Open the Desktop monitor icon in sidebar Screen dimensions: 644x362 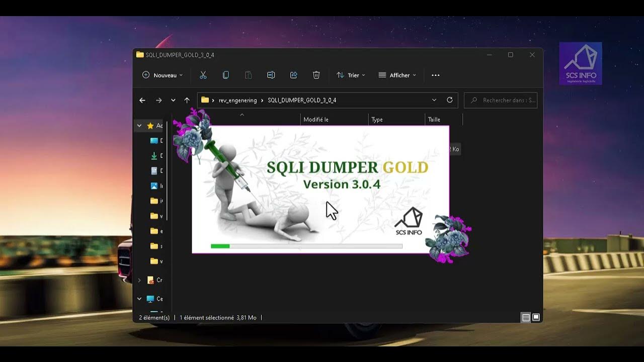coord(154,141)
